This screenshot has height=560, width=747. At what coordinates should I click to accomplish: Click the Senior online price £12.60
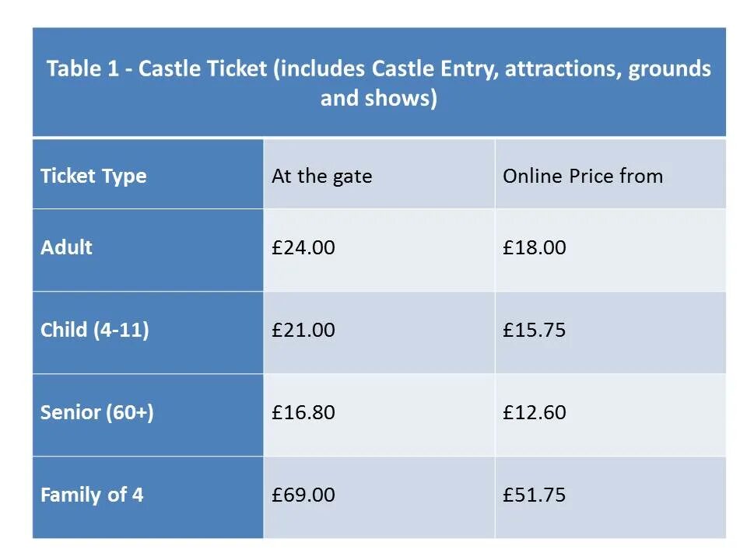click(x=535, y=412)
